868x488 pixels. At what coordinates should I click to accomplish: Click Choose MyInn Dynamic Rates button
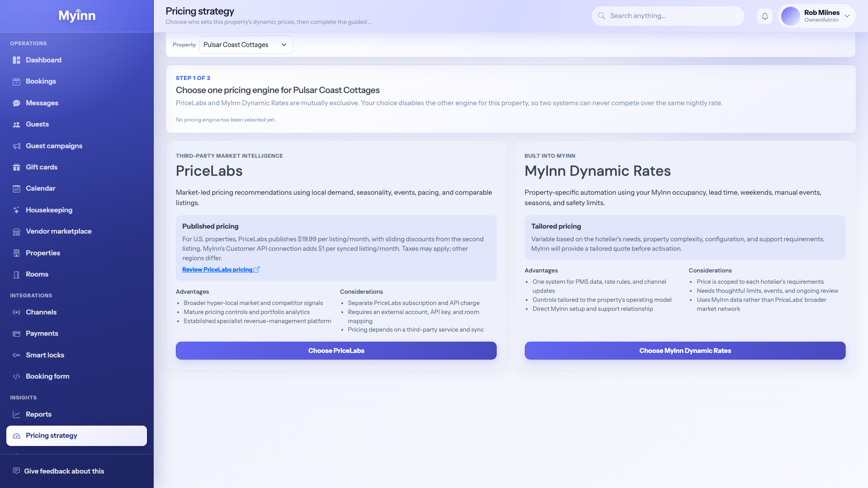coord(685,351)
